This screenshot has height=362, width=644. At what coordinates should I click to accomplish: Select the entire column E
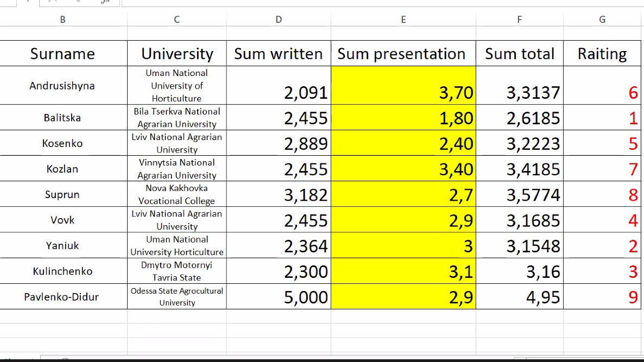tap(403, 20)
